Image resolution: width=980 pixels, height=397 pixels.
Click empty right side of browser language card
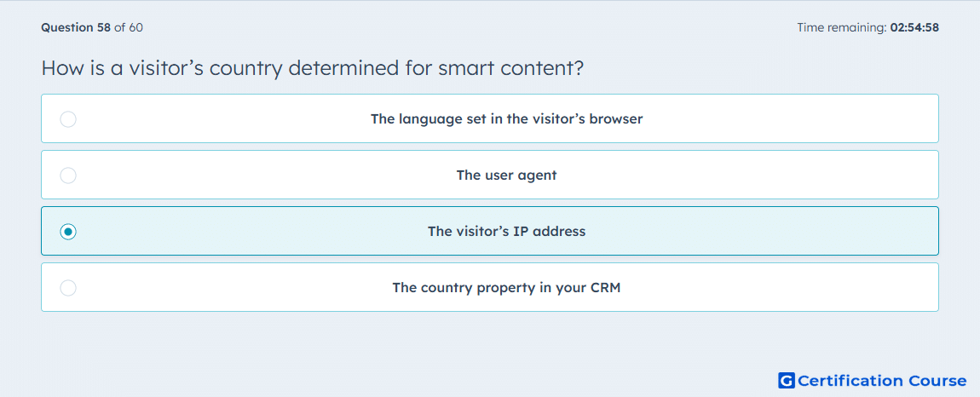(812, 118)
